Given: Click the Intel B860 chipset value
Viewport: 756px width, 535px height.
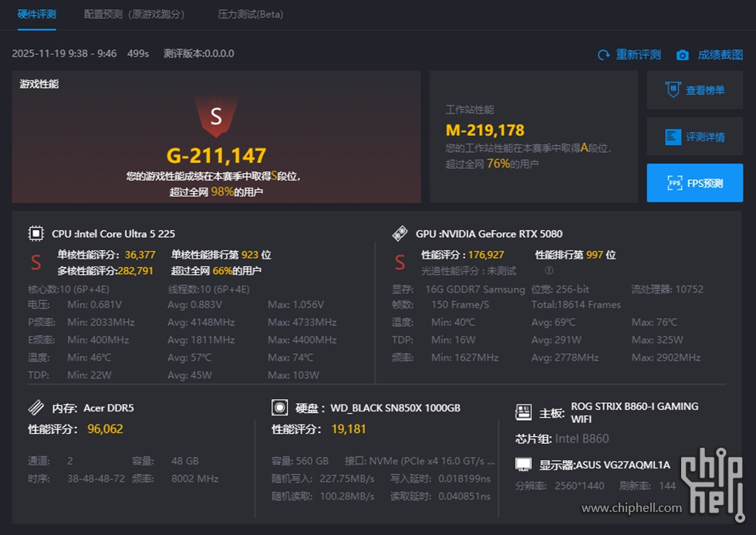Looking at the screenshot, I should click(x=582, y=438).
